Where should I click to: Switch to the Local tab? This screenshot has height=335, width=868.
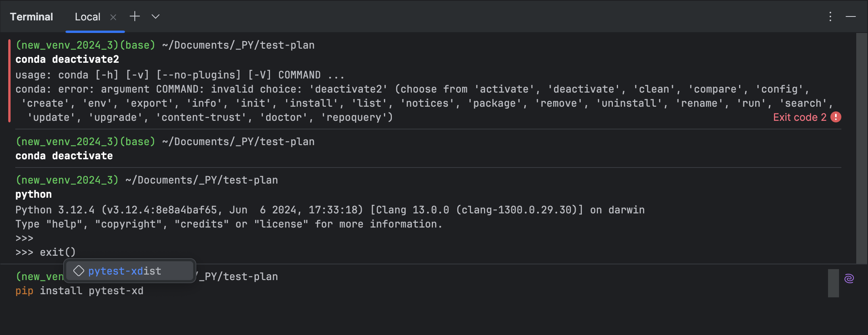point(87,17)
